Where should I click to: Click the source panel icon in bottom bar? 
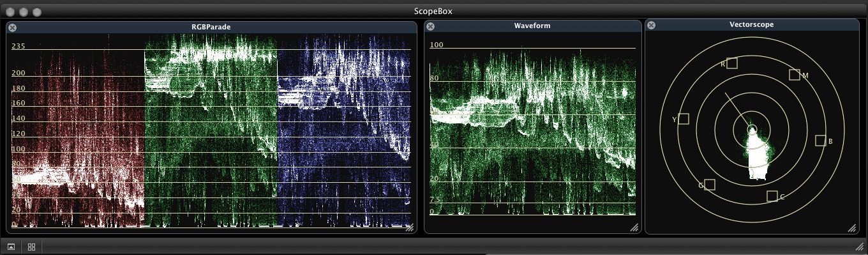11,247
